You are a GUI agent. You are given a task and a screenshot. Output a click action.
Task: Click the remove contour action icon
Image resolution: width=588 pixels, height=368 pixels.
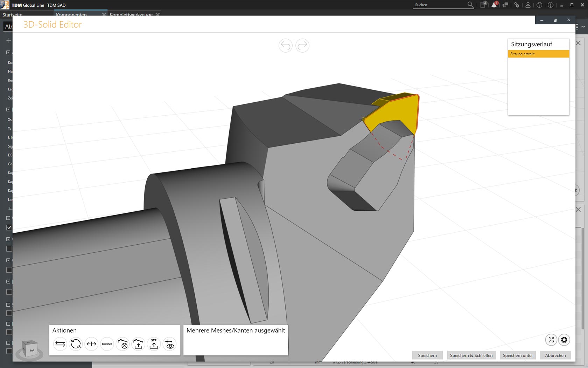coord(123,344)
